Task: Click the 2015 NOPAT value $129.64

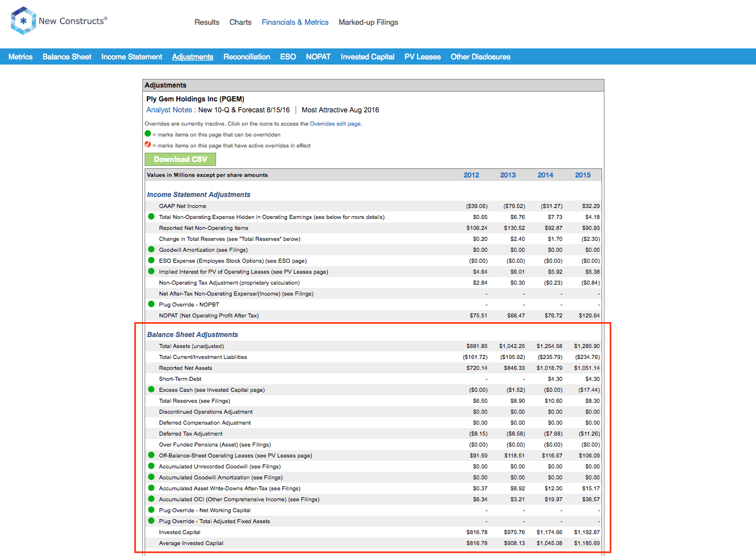Action: (x=589, y=316)
